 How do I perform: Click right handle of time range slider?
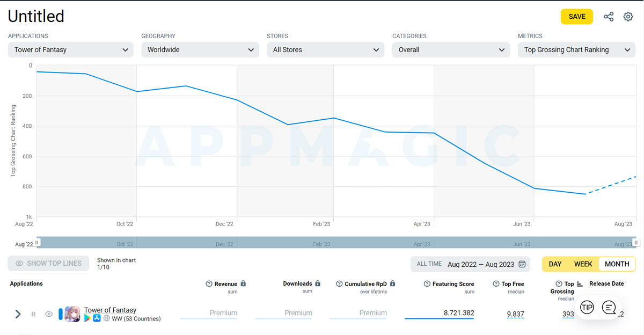click(x=636, y=243)
